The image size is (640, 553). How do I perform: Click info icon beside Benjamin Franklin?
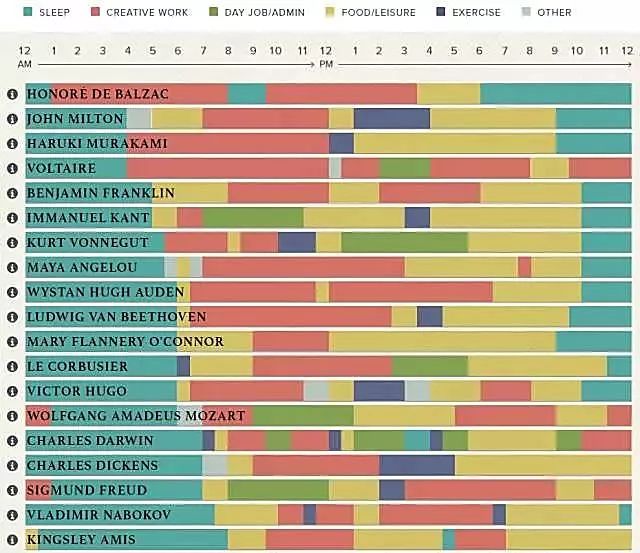(x=12, y=193)
